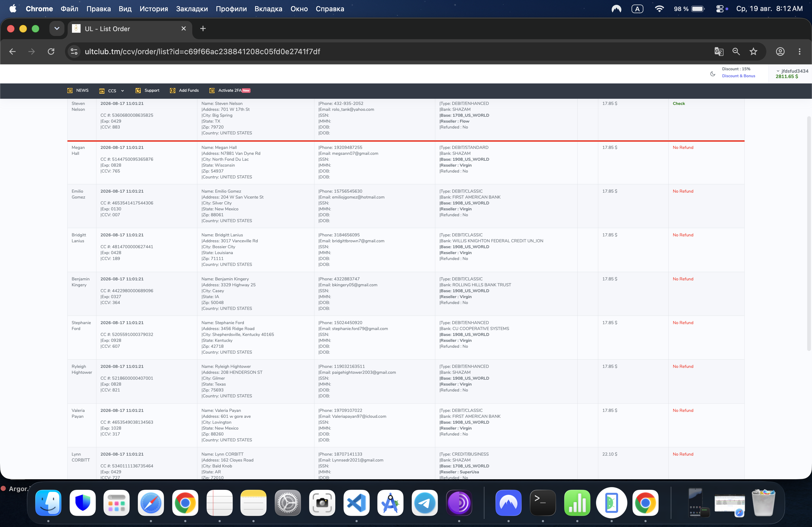Click the browser forward arrow

[31, 52]
